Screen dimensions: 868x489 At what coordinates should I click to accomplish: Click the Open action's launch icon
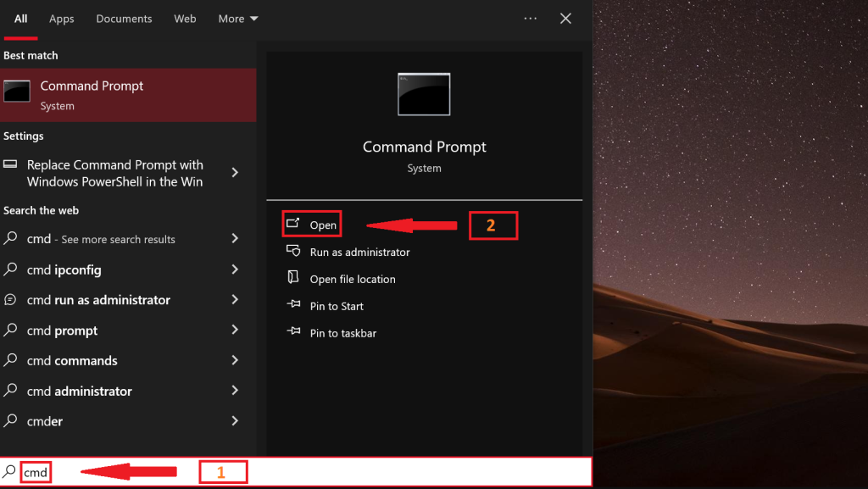click(x=293, y=224)
